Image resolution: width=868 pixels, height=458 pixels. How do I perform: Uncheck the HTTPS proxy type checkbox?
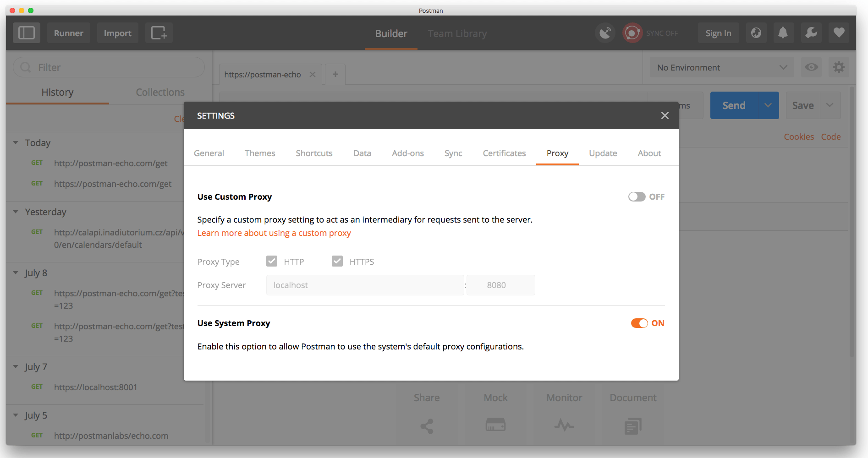337,261
